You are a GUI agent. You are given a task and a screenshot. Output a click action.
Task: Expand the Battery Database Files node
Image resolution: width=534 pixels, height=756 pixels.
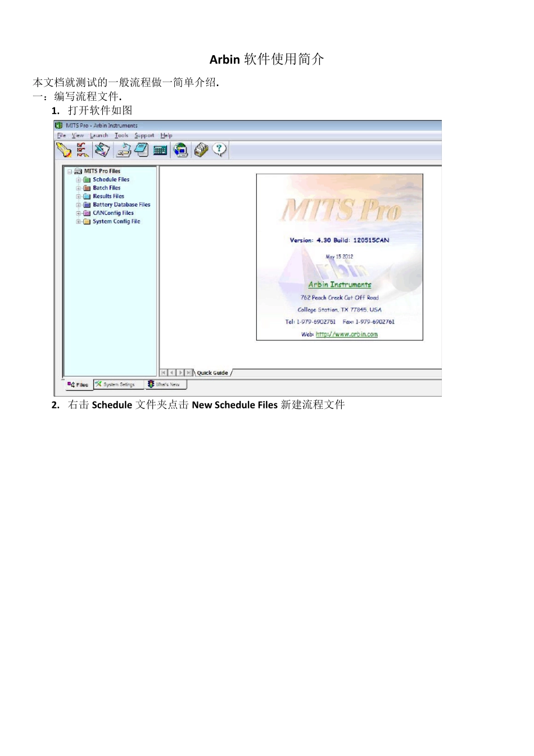[78, 205]
